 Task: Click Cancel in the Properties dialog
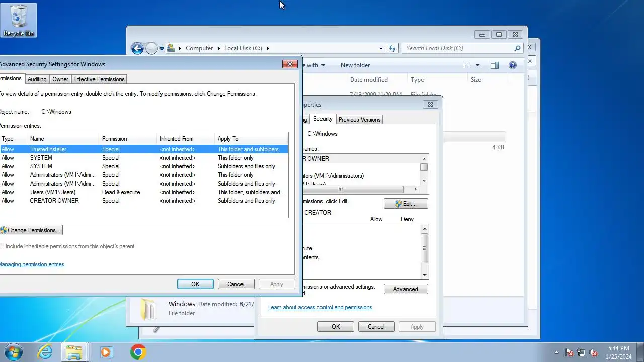376,327
